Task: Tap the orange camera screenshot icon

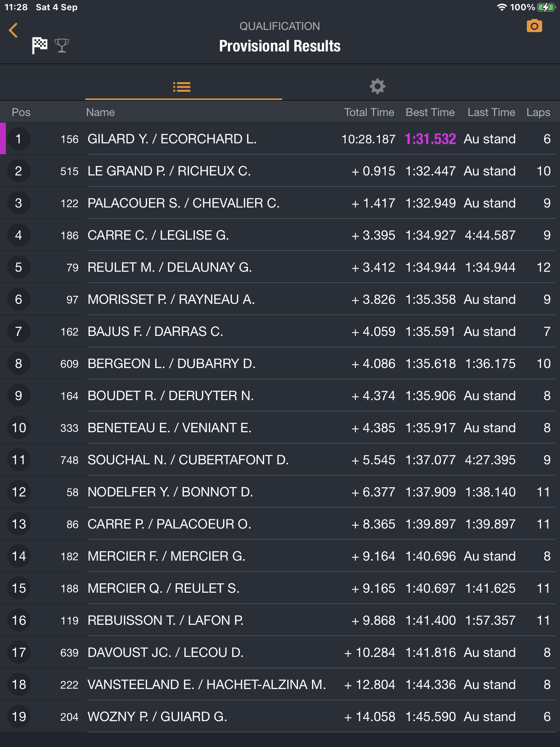Action: (x=534, y=26)
